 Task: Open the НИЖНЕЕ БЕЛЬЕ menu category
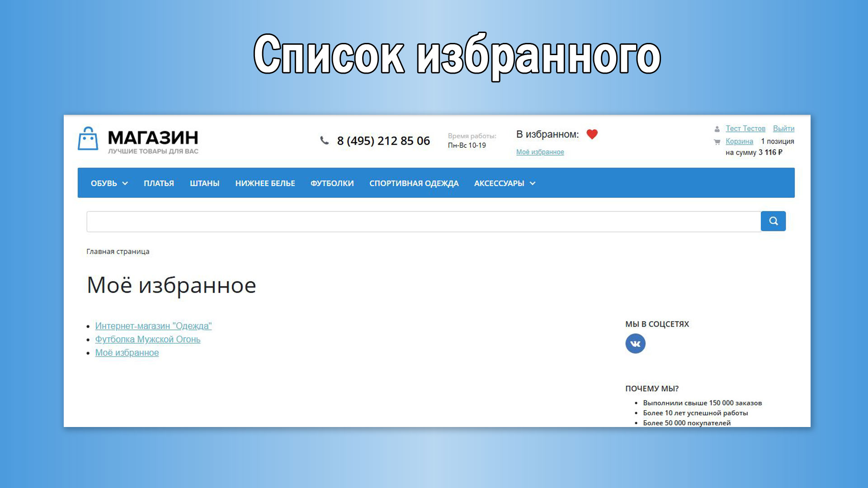[x=265, y=183]
